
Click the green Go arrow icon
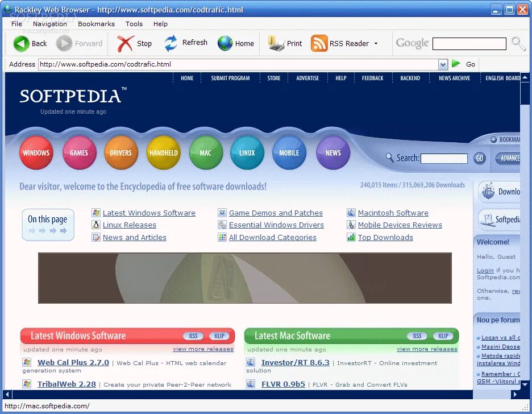tap(456, 64)
